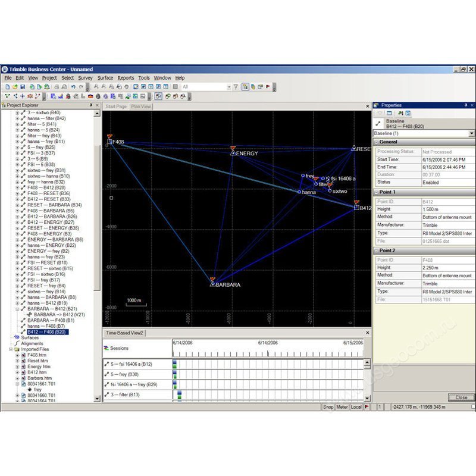Collapse the General section in Properties
476x476 pixels.
point(376,142)
